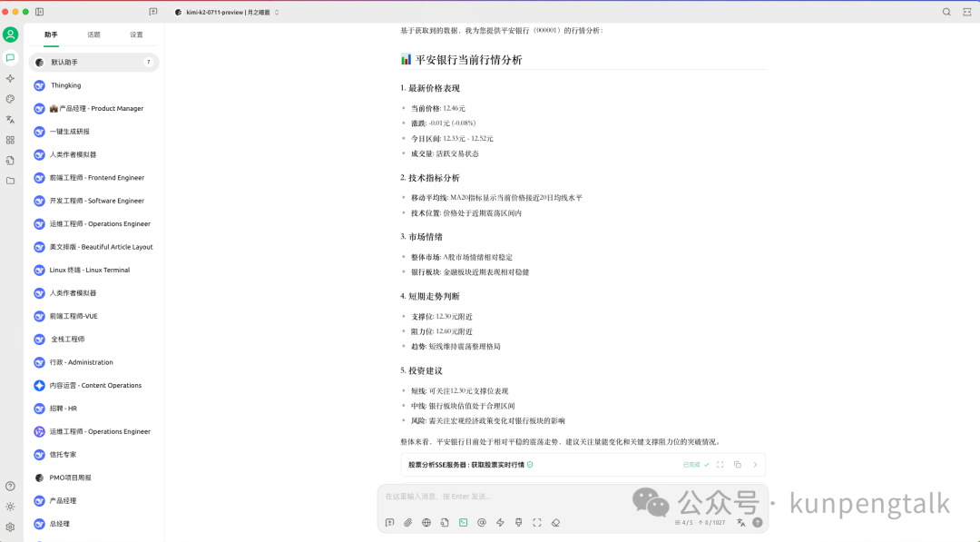Screen dimensions: 980x542
Task: Open the help question-mark sidebar icon
Action: click(x=11, y=487)
